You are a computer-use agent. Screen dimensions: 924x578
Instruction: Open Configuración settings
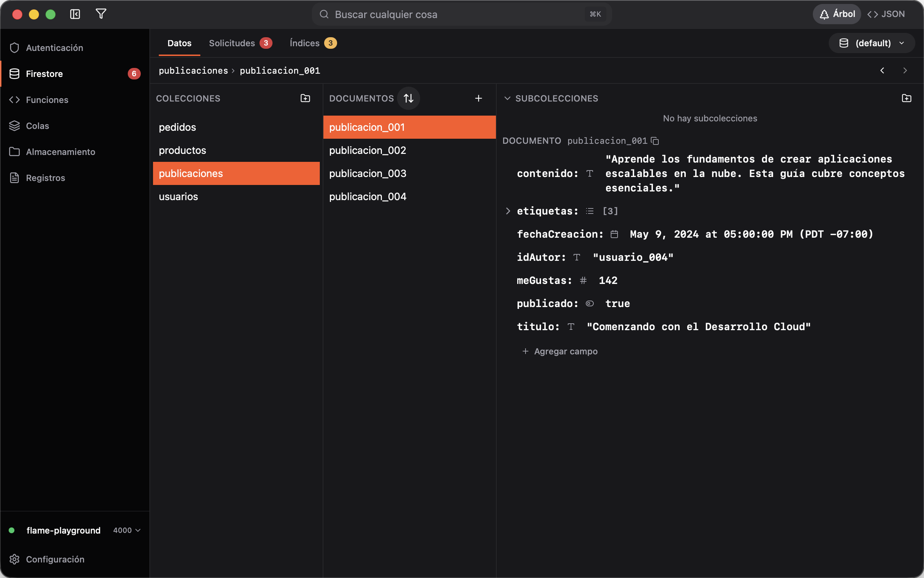click(75, 559)
